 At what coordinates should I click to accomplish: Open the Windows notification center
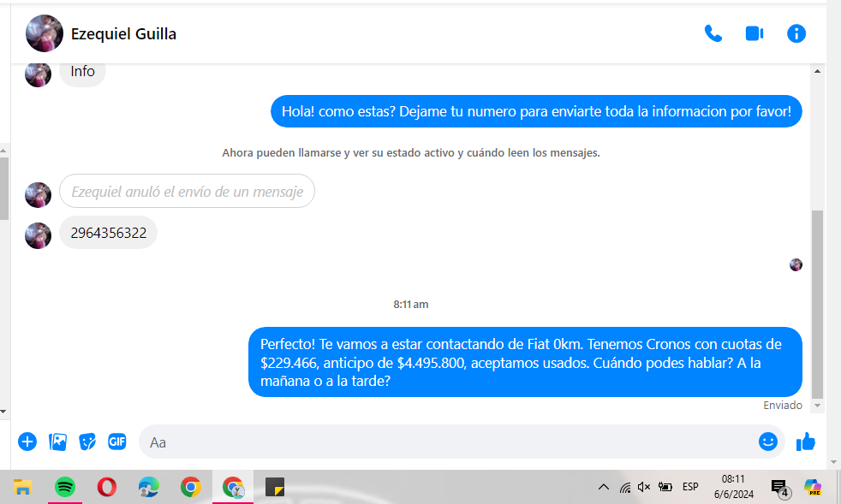pos(779,488)
